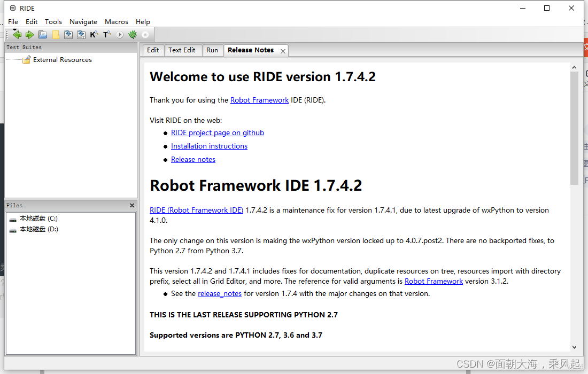The height and width of the screenshot is (374, 588).
Task: Click scroll down arrow of release notes
Action: 574,347
